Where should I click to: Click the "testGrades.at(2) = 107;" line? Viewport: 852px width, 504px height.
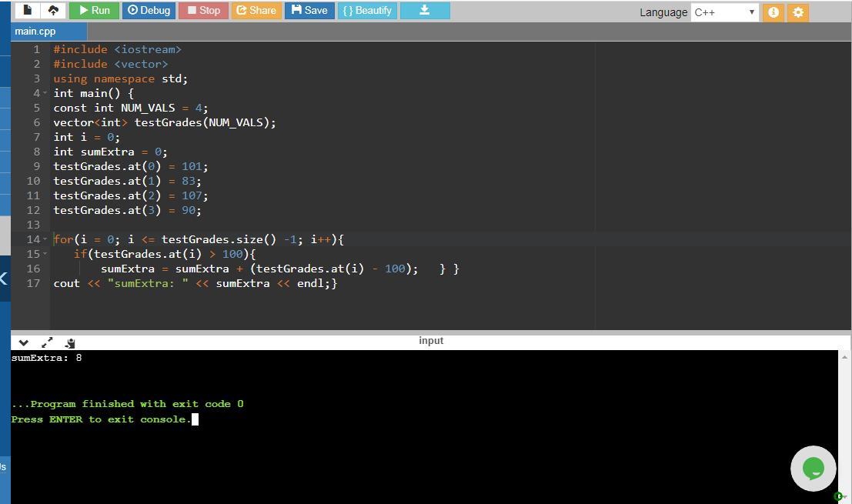point(130,195)
